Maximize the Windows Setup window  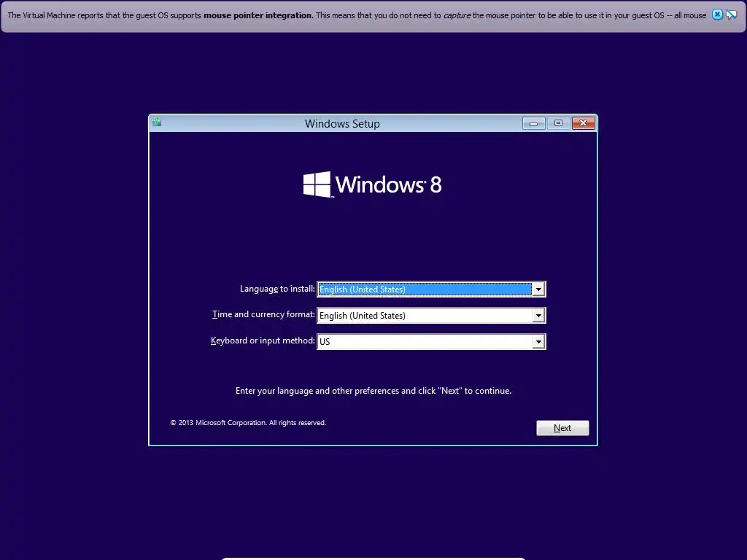pyautogui.click(x=558, y=123)
